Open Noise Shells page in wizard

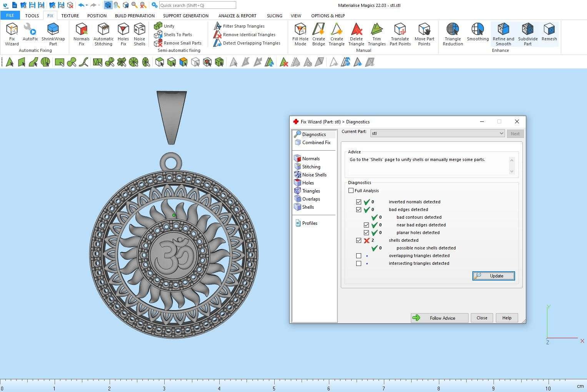tap(314, 175)
